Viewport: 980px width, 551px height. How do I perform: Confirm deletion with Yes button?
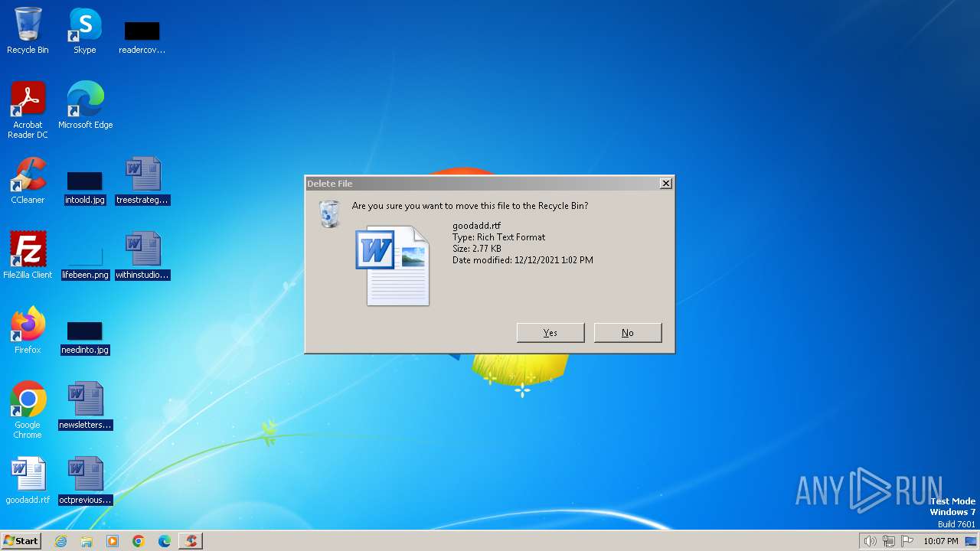[x=550, y=333]
